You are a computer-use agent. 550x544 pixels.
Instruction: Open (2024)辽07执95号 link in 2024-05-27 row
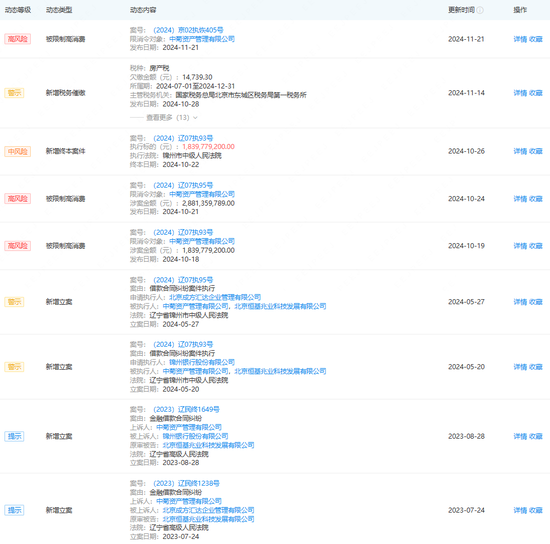point(183,280)
